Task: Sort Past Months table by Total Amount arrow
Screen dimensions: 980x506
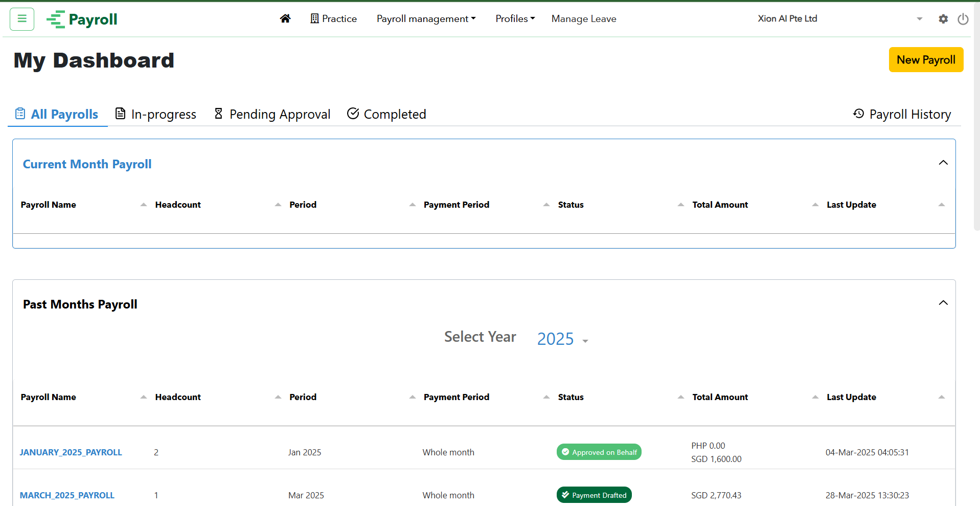Action: pos(815,397)
